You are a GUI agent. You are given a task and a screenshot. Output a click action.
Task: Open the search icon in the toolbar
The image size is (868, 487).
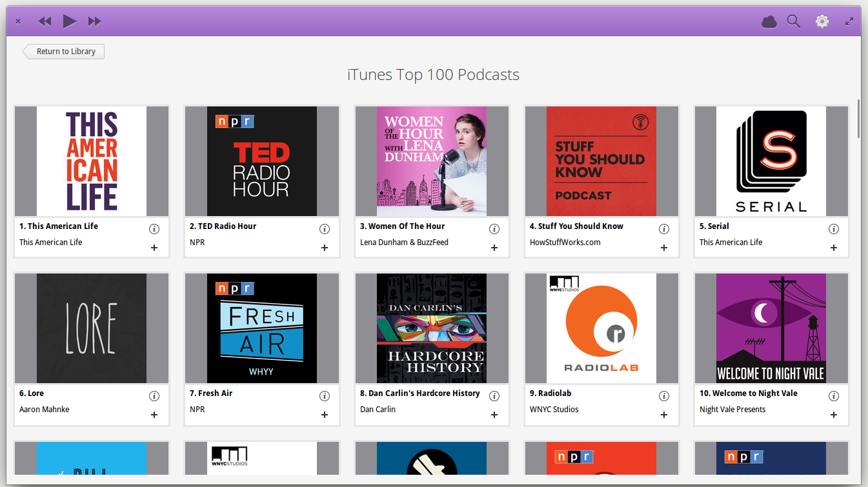(793, 21)
